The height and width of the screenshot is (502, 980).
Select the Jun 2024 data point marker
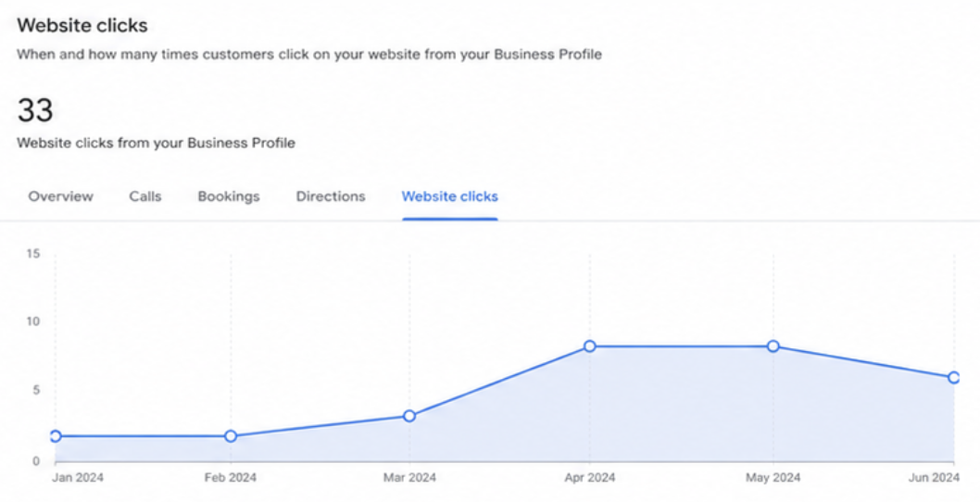click(x=954, y=377)
